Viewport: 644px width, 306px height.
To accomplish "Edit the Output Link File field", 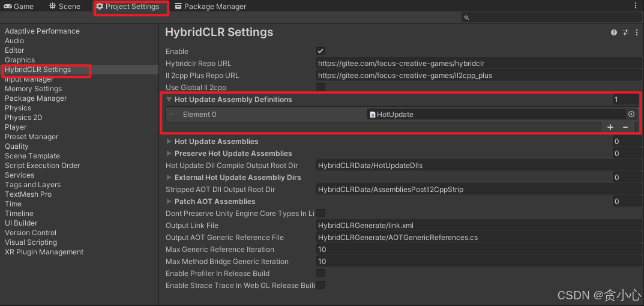I will pos(478,226).
